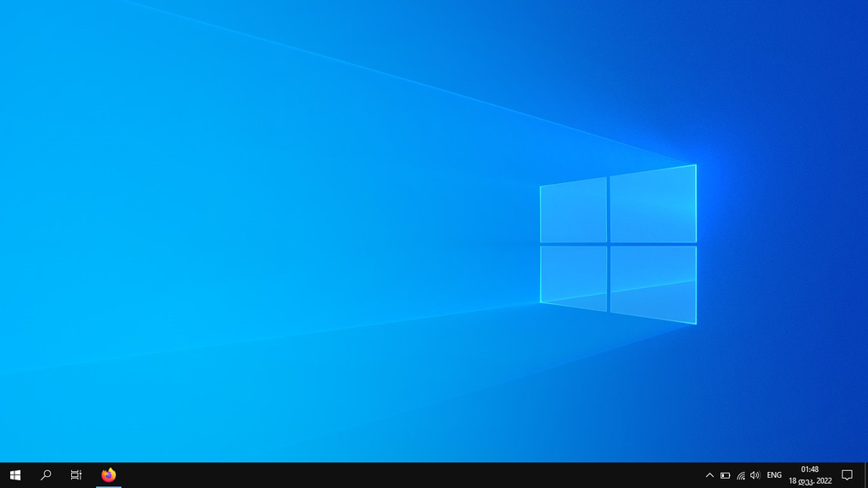Show hidden system tray icons
Image resolution: width=868 pixels, height=488 pixels.
tap(709, 475)
